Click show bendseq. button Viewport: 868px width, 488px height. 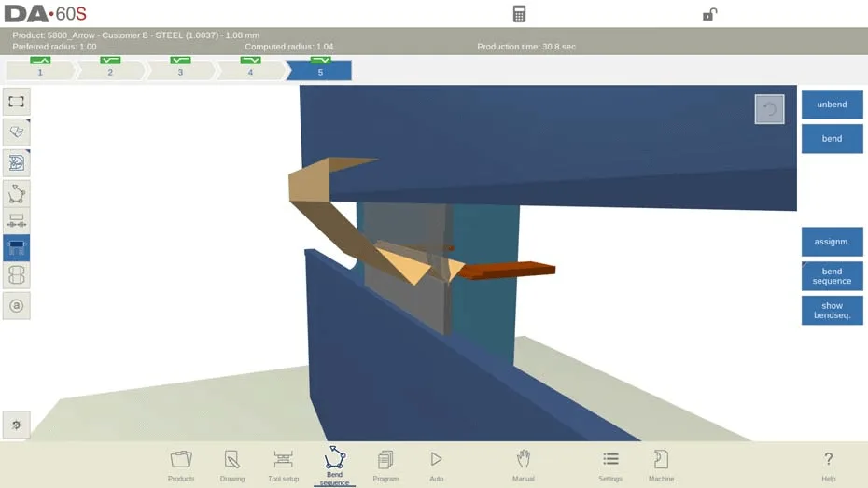[x=832, y=311]
